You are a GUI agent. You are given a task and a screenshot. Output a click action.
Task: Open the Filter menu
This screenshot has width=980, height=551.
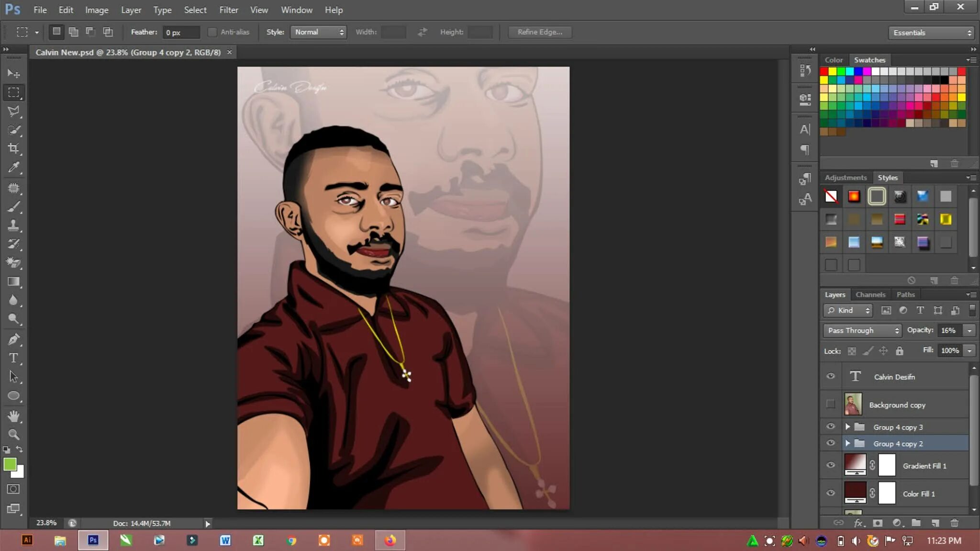229,10
